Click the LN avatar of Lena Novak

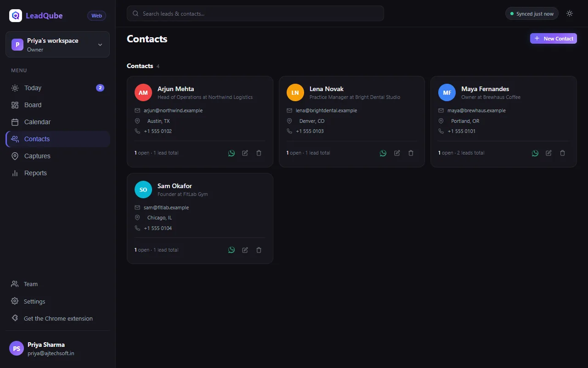(295, 92)
